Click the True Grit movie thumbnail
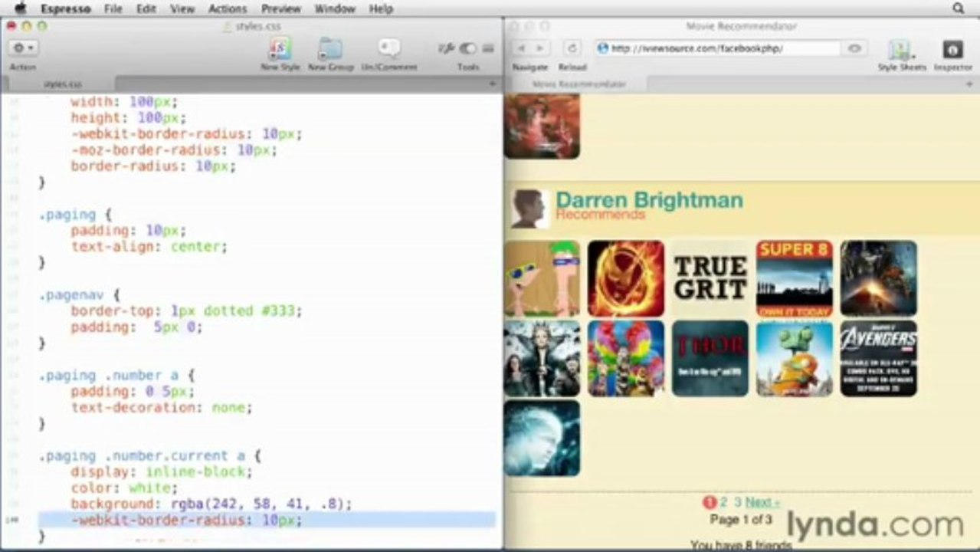Image resolution: width=980 pixels, height=552 pixels. [x=710, y=278]
